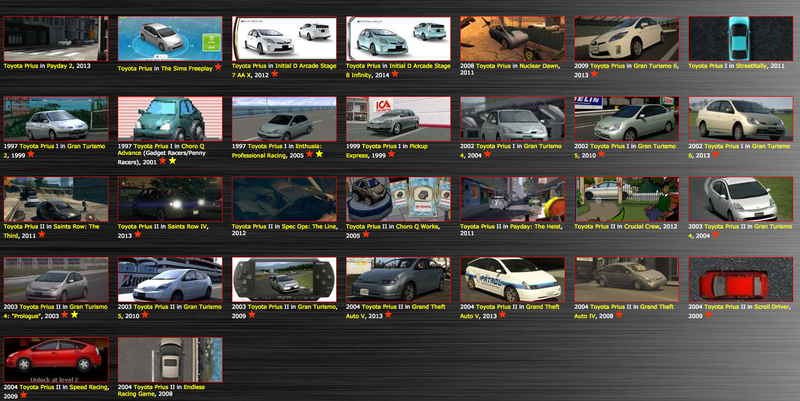800x401 pixels.
Task: Open the StreetRally Prius thumbnail
Action: 741,39
